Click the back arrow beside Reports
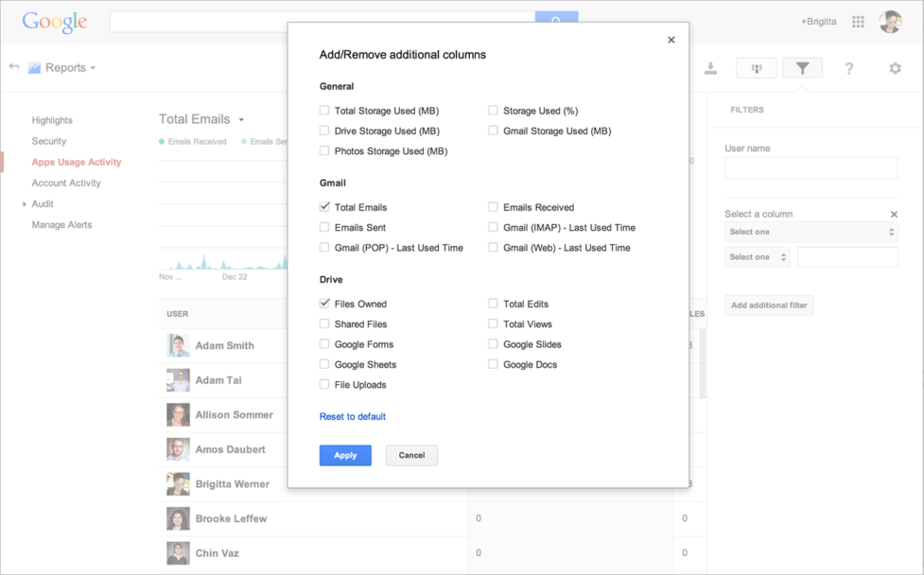This screenshot has height=575, width=924. (x=14, y=67)
